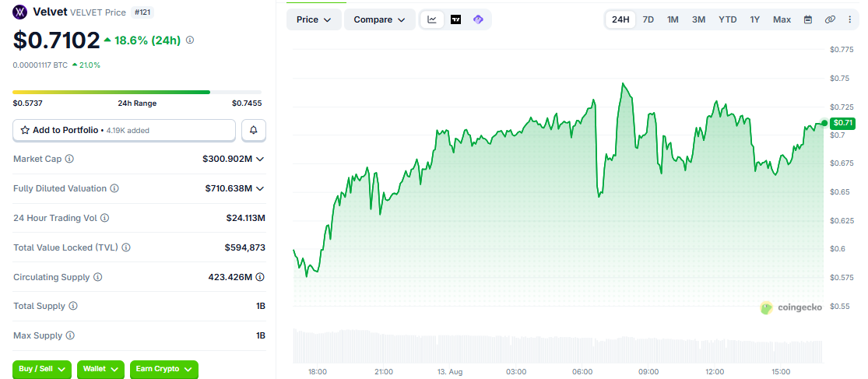Click the 13. Aug date axis label
The height and width of the screenshot is (379, 868).
(449, 372)
